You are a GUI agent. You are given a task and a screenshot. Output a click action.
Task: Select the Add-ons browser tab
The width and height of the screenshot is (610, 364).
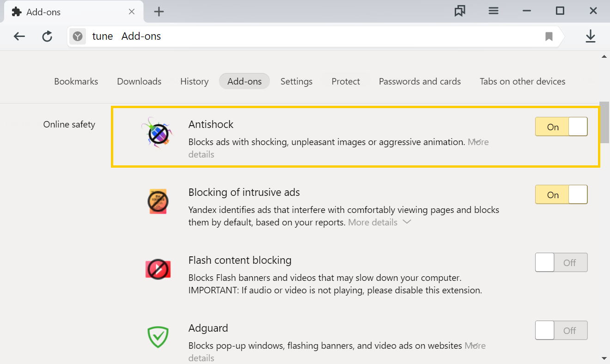pos(74,12)
